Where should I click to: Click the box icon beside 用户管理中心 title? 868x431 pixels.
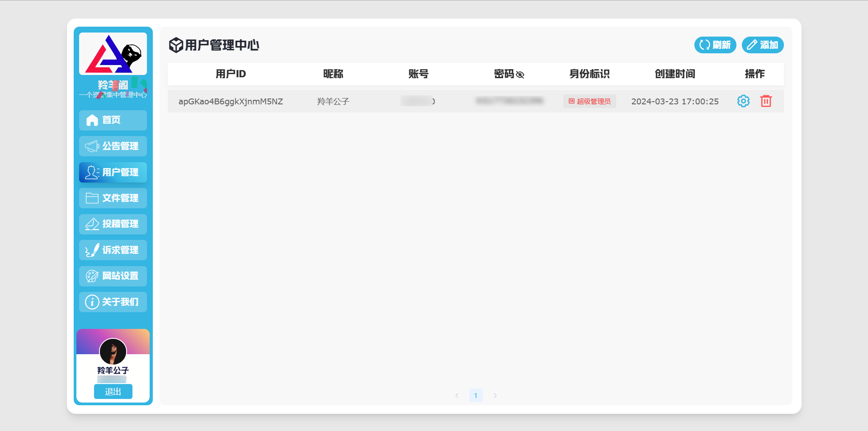pyautogui.click(x=176, y=45)
